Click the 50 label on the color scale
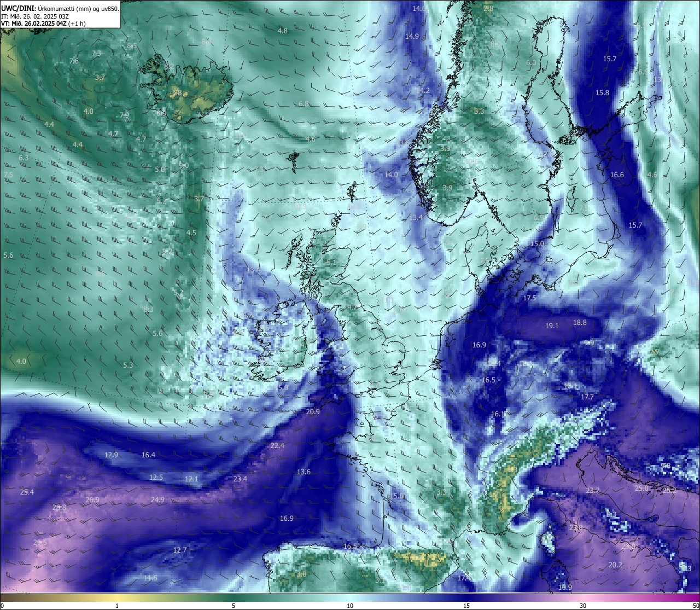This screenshot has width=700, height=610. tap(695, 606)
